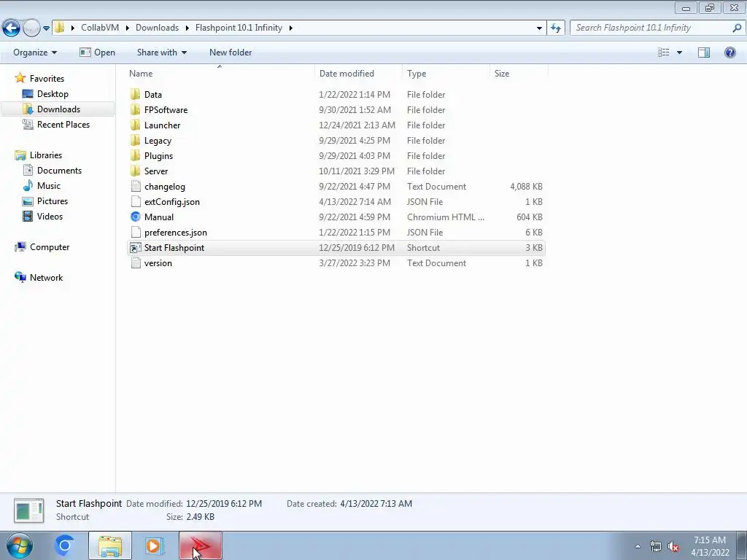Open the Help question mark icon
The height and width of the screenshot is (560, 747).
point(729,52)
